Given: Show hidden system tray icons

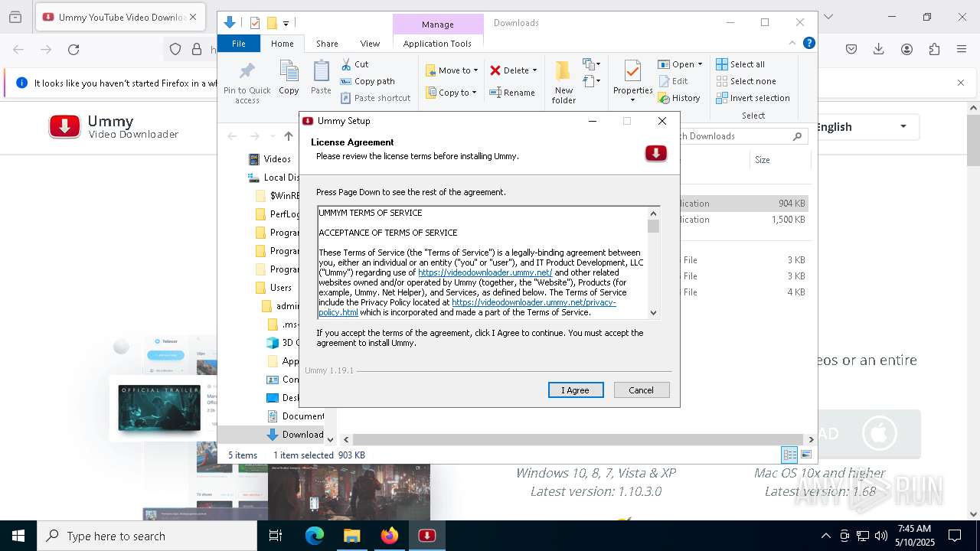Looking at the screenshot, I should click(825, 536).
